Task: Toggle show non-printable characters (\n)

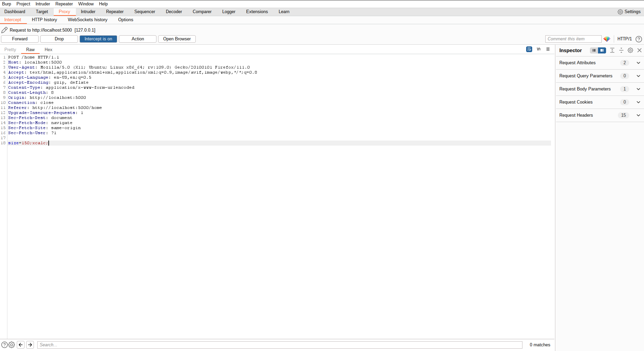Action: [x=539, y=49]
